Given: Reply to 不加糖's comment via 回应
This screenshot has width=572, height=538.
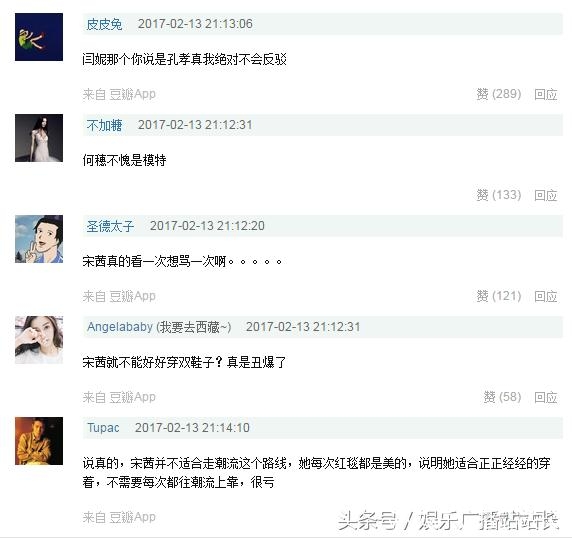Looking at the screenshot, I should [546, 195].
